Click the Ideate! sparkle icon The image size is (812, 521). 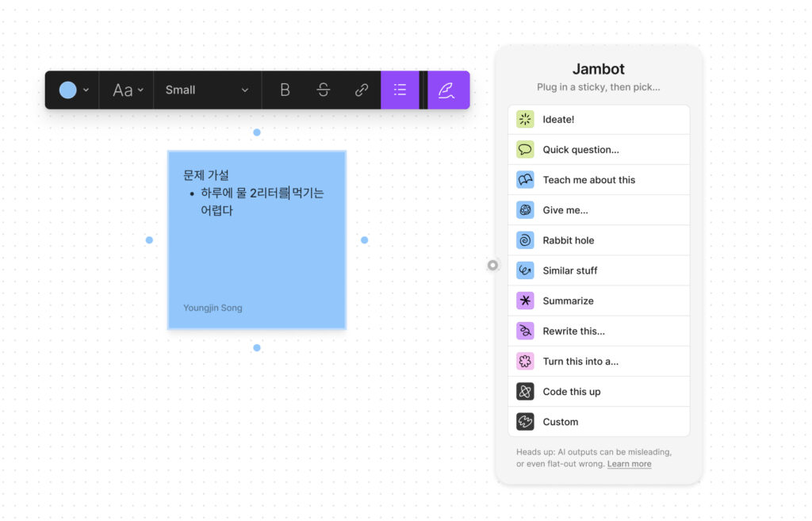tap(525, 120)
